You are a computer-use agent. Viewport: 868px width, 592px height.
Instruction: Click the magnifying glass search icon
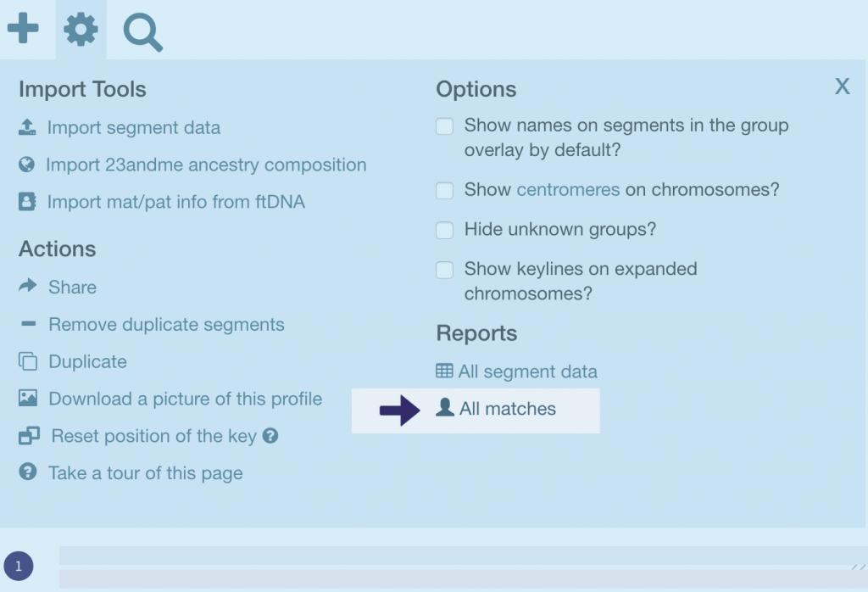(x=142, y=32)
